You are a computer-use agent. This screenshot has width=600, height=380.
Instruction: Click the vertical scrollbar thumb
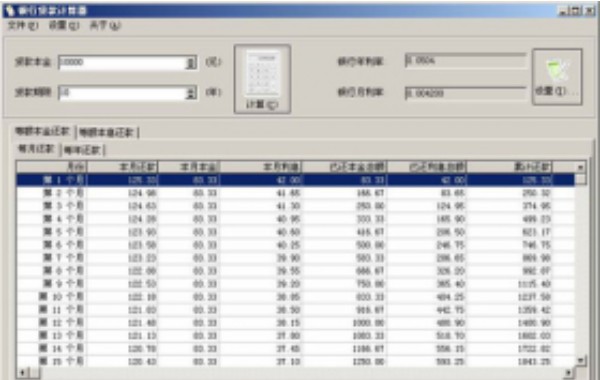580,179
